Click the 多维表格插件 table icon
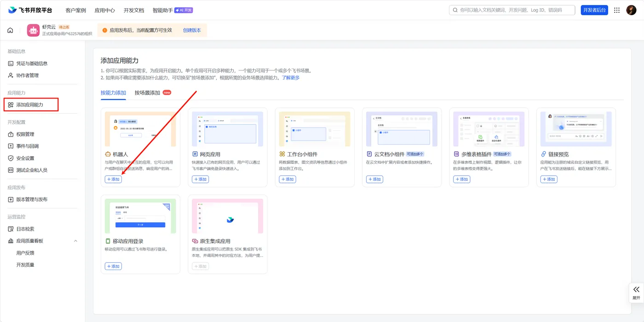644x322 pixels. tap(456, 154)
